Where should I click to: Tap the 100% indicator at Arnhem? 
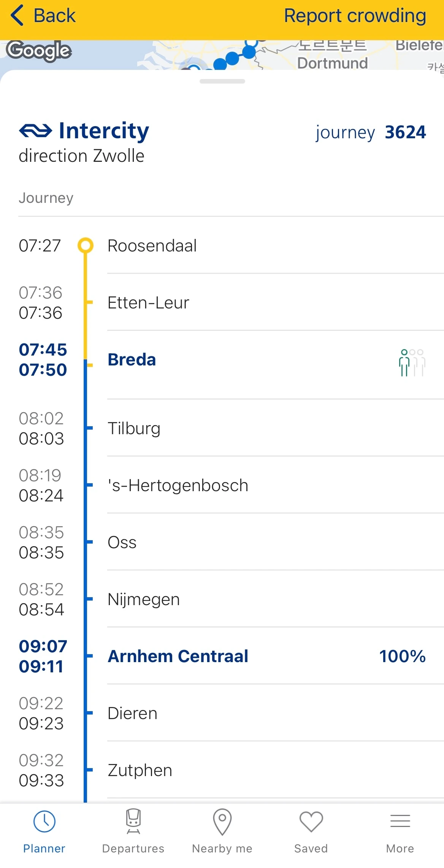403,656
